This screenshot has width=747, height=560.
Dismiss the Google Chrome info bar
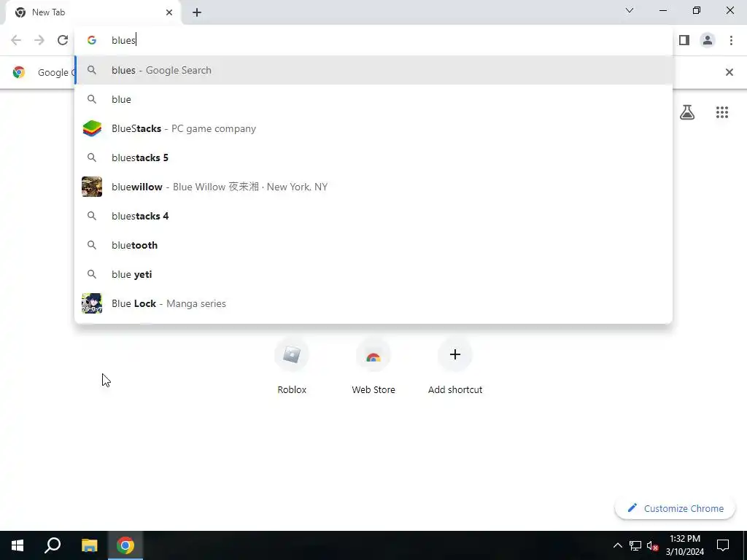729,72
